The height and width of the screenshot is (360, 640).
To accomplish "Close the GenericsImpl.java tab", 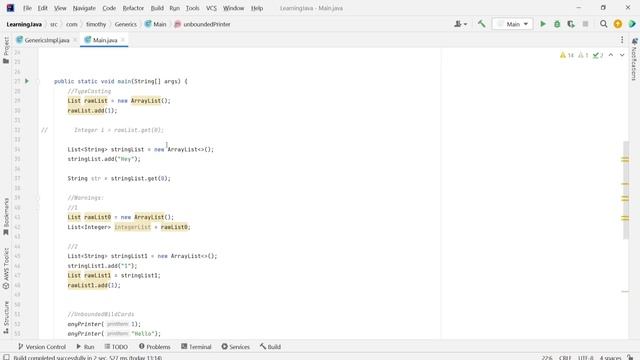I will 75,40.
